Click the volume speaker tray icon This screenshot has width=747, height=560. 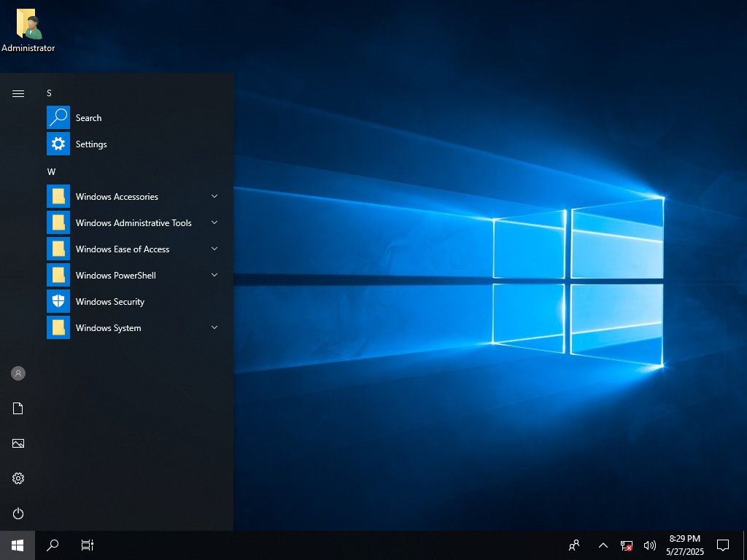[x=649, y=545]
